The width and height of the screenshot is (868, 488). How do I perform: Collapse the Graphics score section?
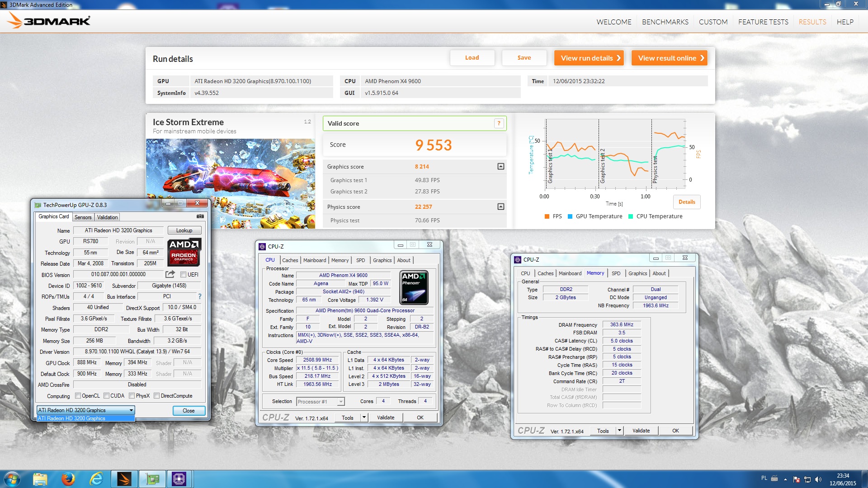pyautogui.click(x=500, y=166)
